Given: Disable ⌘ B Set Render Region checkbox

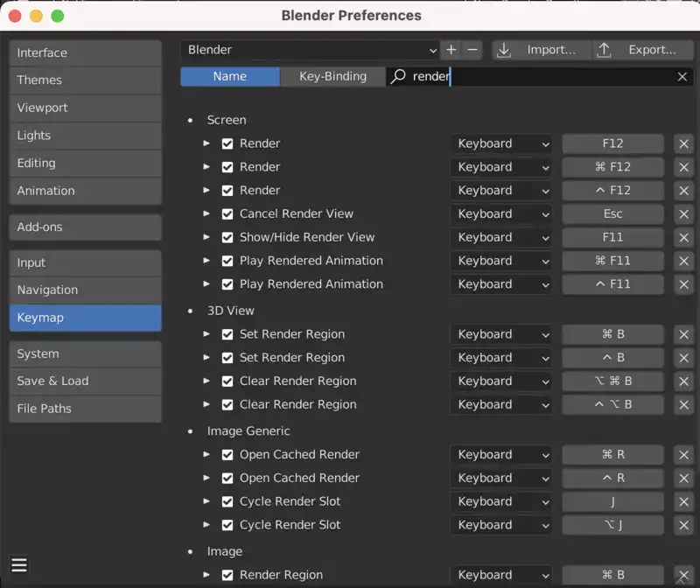Looking at the screenshot, I should 227,334.
